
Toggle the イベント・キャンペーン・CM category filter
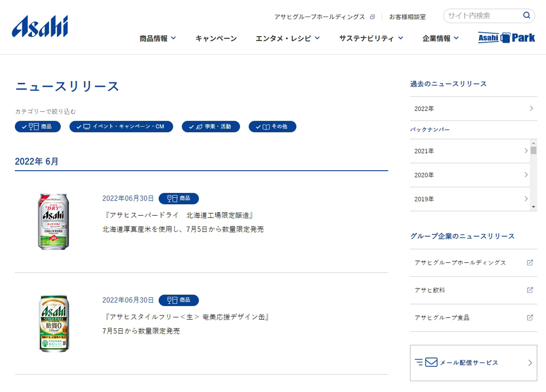(x=121, y=127)
